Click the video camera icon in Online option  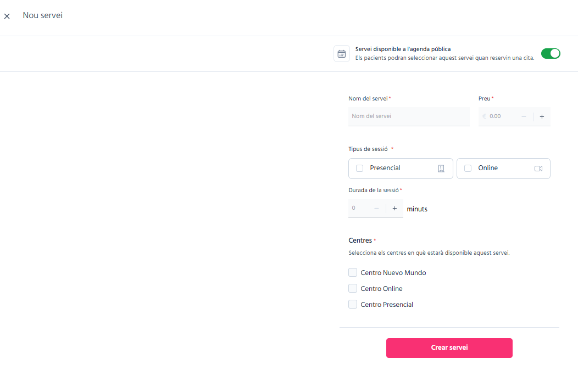pos(538,169)
